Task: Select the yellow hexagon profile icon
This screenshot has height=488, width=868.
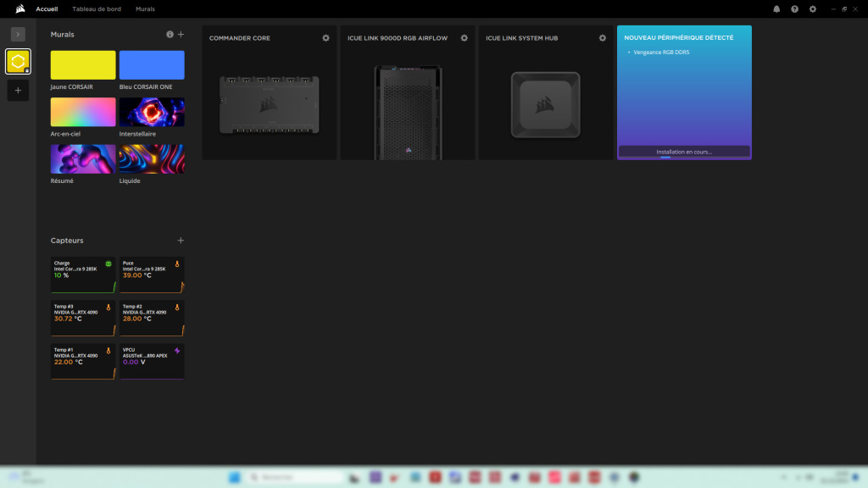Action: [x=19, y=61]
